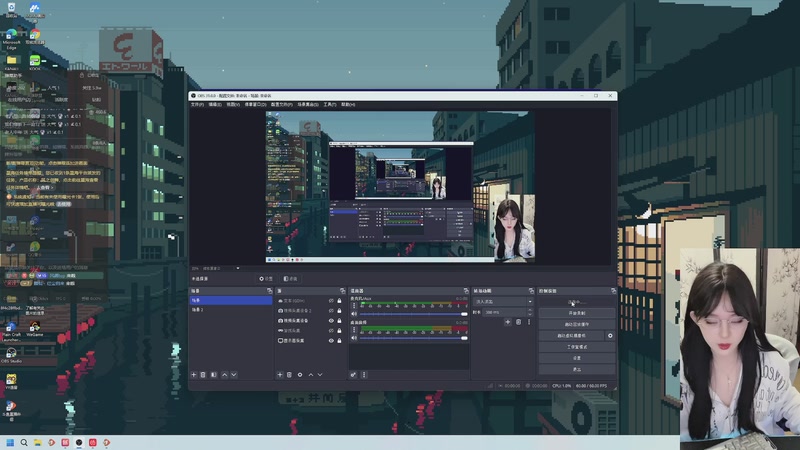
Task: Adjust the Desktop Audio volume slider
Action: [414, 338]
